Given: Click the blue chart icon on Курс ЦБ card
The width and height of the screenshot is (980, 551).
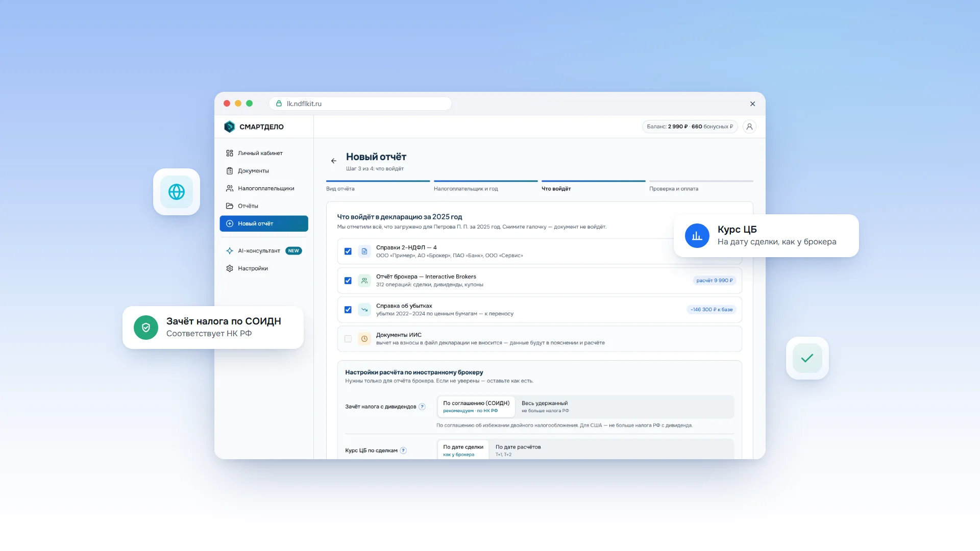Looking at the screenshot, I should click(697, 236).
